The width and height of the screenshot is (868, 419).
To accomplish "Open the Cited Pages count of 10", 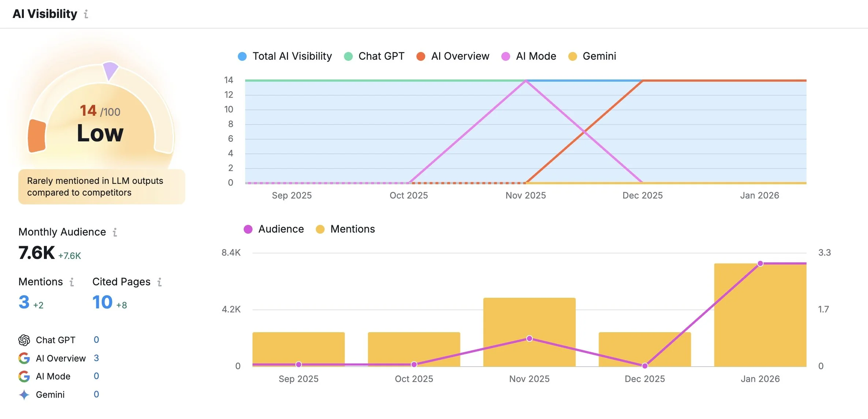I will [x=102, y=302].
